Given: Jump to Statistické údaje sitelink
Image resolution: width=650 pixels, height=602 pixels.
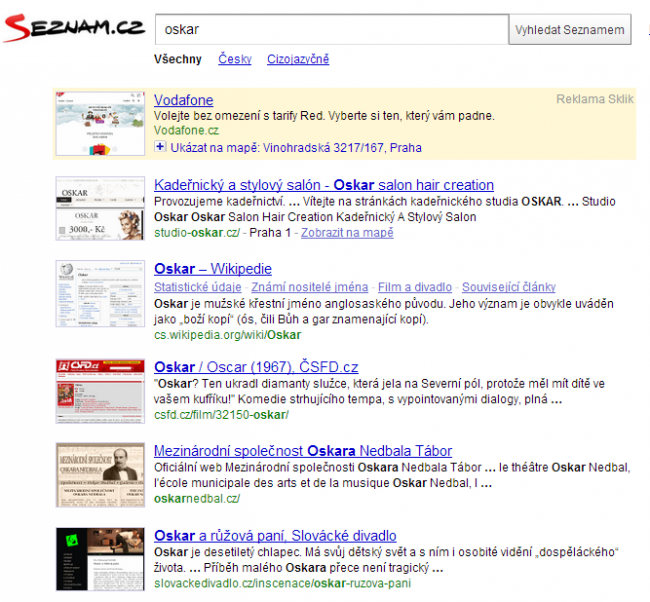Looking at the screenshot, I should [198, 287].
